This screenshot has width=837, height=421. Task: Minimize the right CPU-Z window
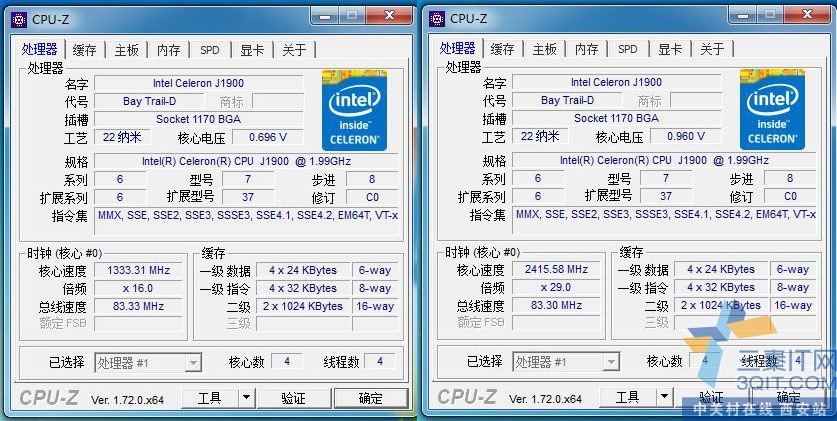(x=743, y=15)
